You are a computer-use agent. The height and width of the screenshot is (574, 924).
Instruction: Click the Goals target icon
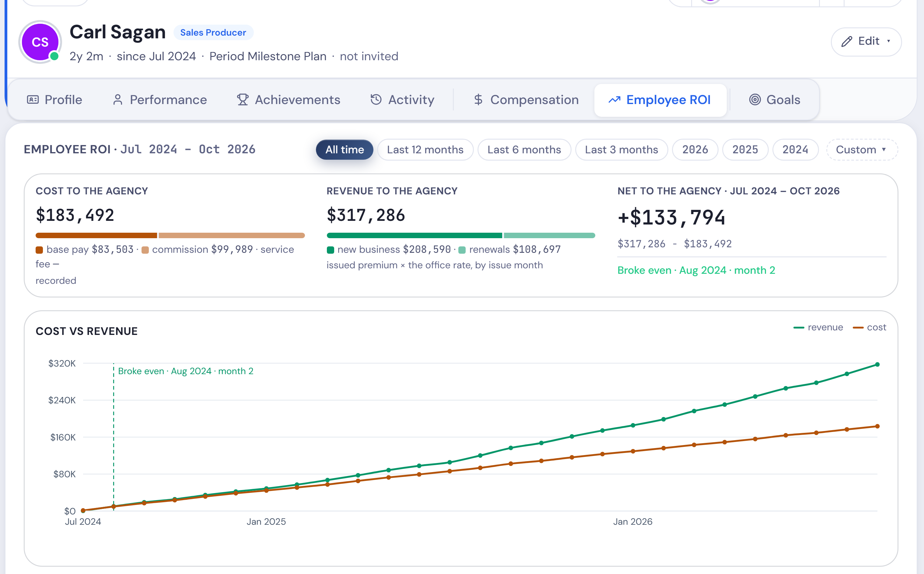(x=755, y=100)
